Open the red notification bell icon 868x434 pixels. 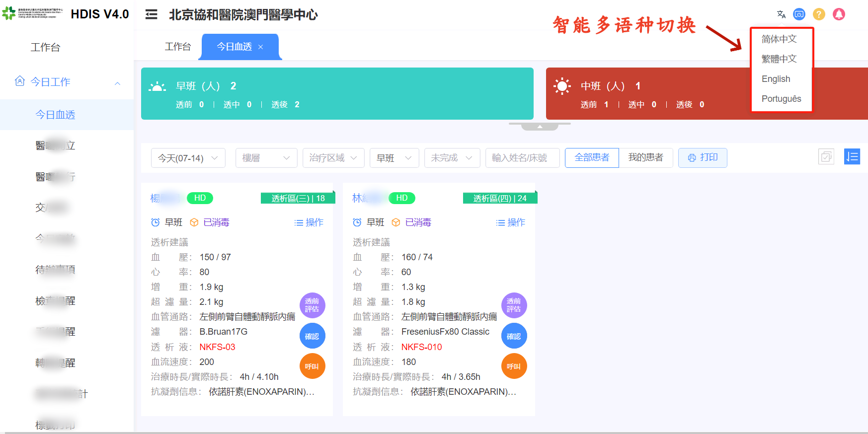tap(839, 14)
